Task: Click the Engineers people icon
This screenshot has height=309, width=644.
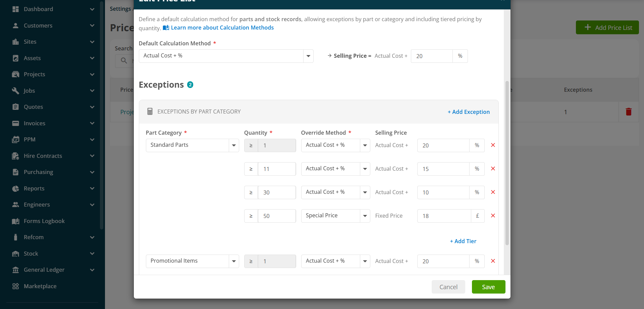Action: pyautogui.click(x=15, y=205)
